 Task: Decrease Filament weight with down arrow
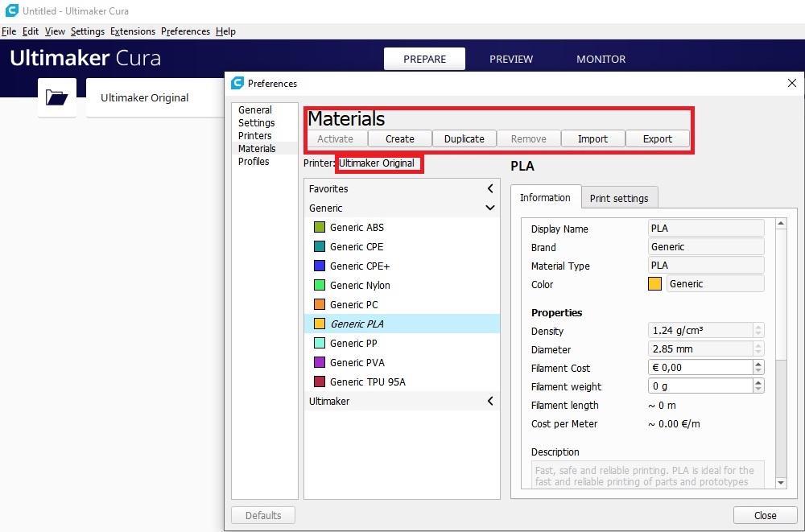(x=758, y=390)
